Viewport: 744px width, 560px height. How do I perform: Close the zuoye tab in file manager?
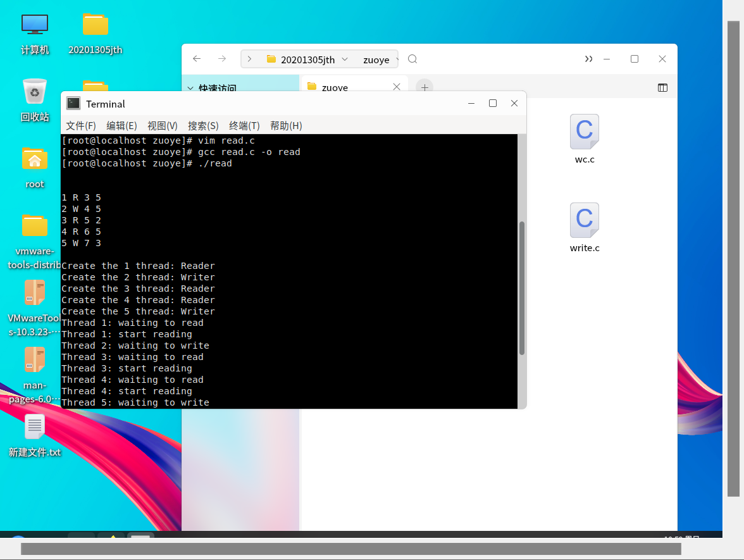[x=397, y=87]
